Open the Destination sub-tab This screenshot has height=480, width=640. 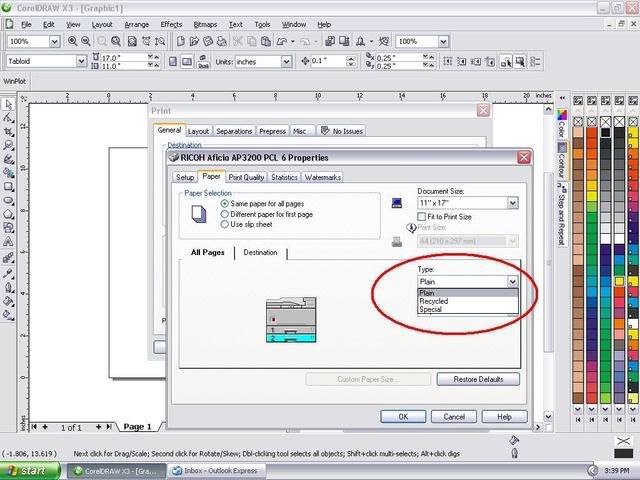[x=260, y=252]
